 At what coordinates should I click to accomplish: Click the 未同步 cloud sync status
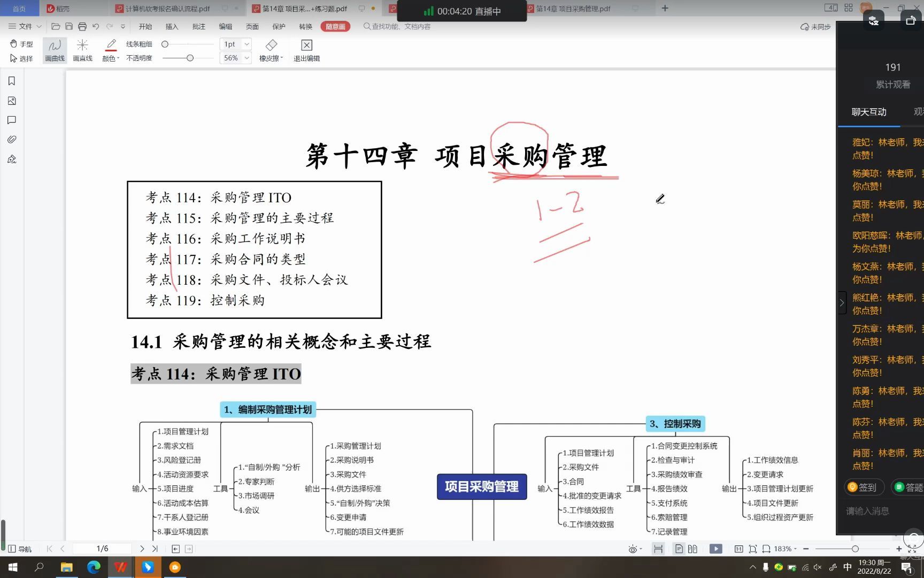click(815, 27)
